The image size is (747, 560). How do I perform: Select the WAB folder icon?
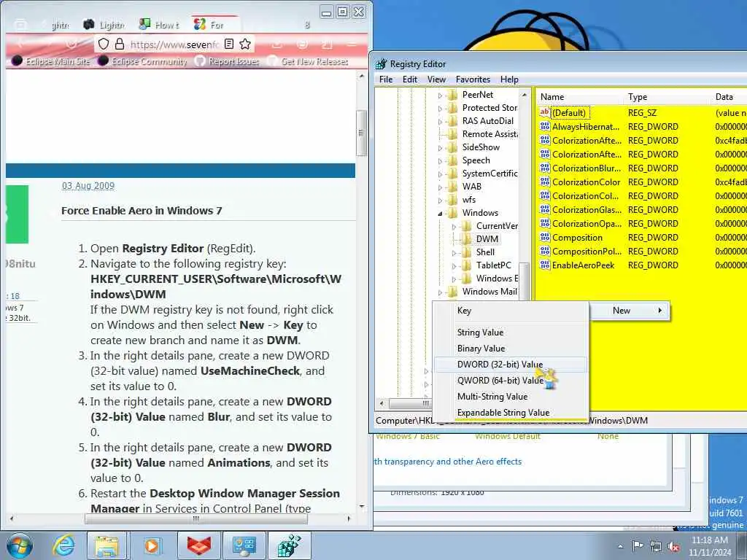point(452,187)
